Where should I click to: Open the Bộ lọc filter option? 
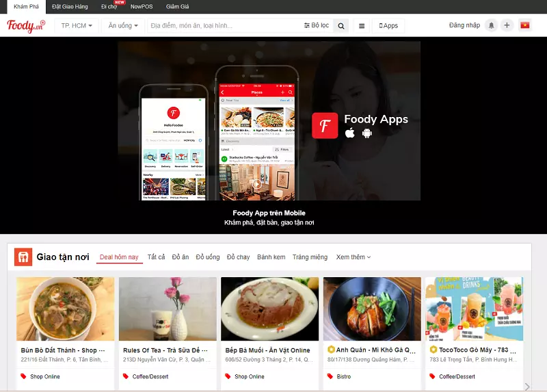click(x=317, y=25)
